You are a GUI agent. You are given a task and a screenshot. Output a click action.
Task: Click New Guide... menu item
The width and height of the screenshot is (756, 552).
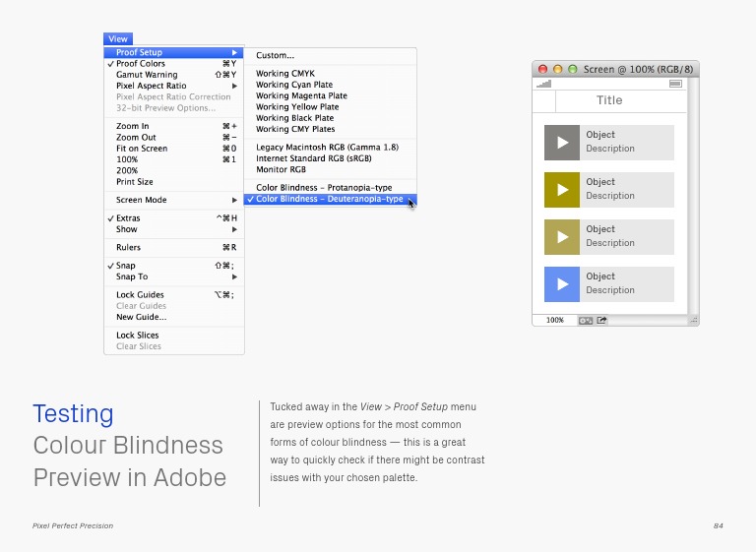tap(173, 317)
